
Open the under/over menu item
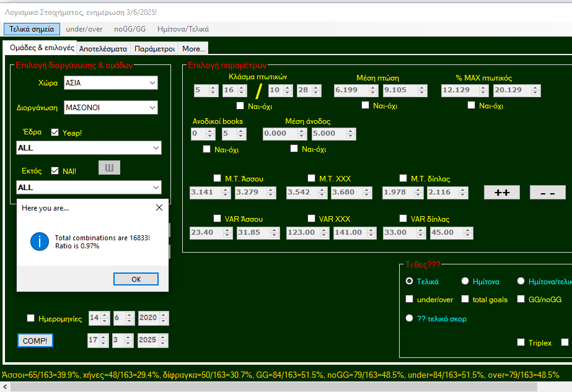pos(84,28)
